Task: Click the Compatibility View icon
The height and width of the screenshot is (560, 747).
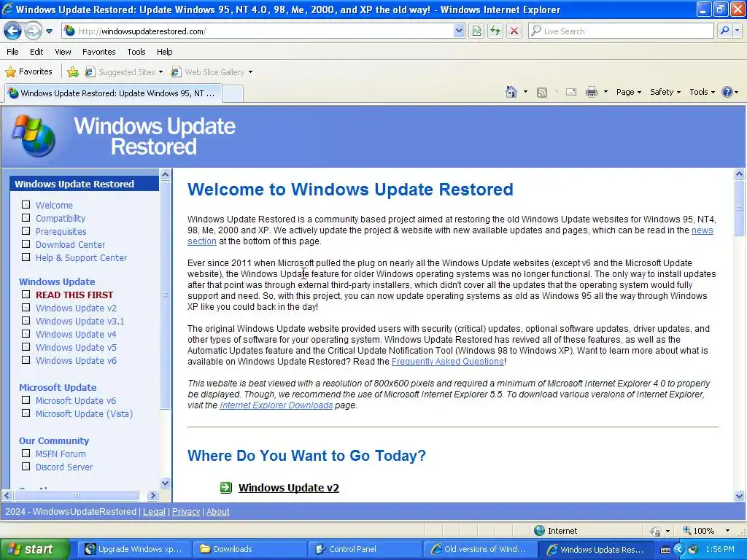Action: click(x=476, y=31)
